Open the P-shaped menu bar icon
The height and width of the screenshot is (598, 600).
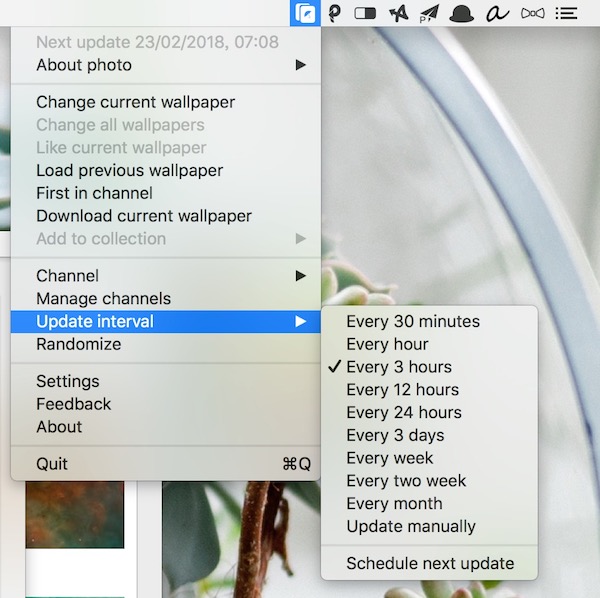(x=335, y=13)
